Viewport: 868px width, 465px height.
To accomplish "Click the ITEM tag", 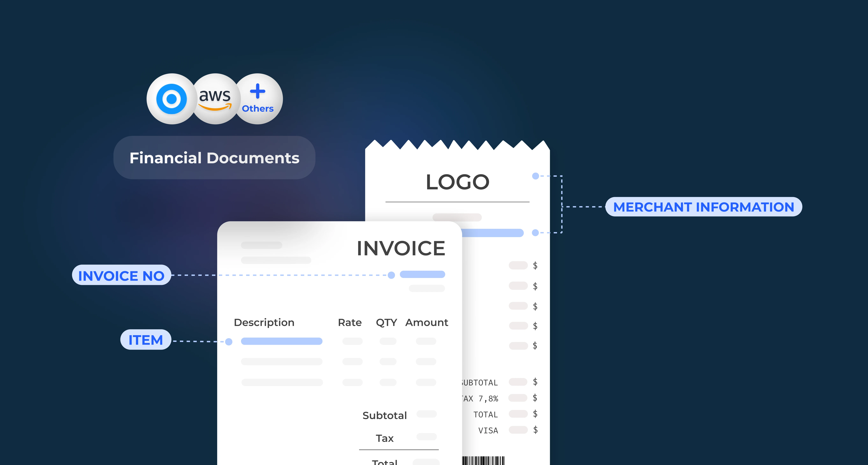I will point(146,340).
